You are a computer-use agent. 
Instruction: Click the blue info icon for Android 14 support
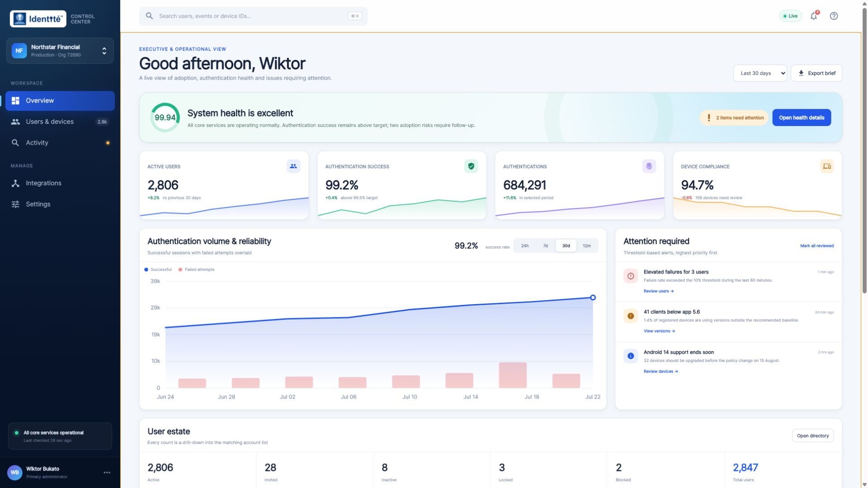tap(631, 356)
